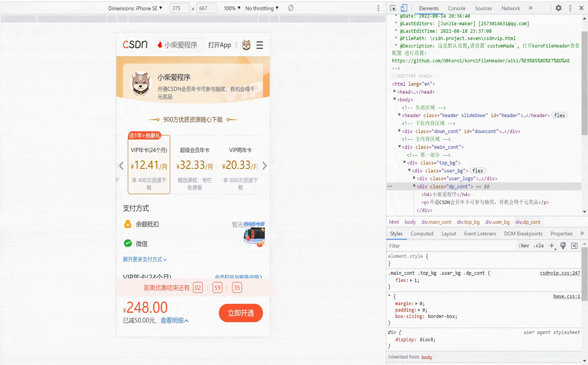Expand the user_logo div node
The height and width of the screenshot is (365, 588).
(414, 178)
